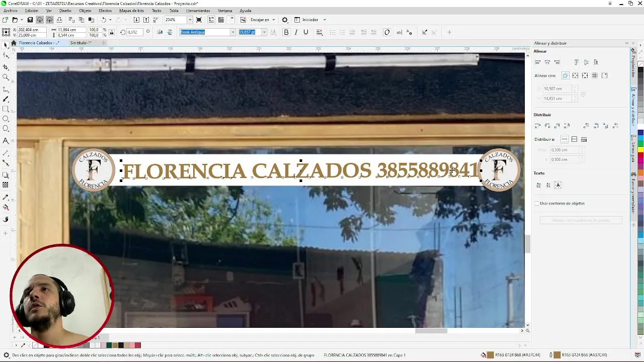This screenshot has height=362, width=644.
Task: Click the add new document tab plus
Action: coord(104,43)
